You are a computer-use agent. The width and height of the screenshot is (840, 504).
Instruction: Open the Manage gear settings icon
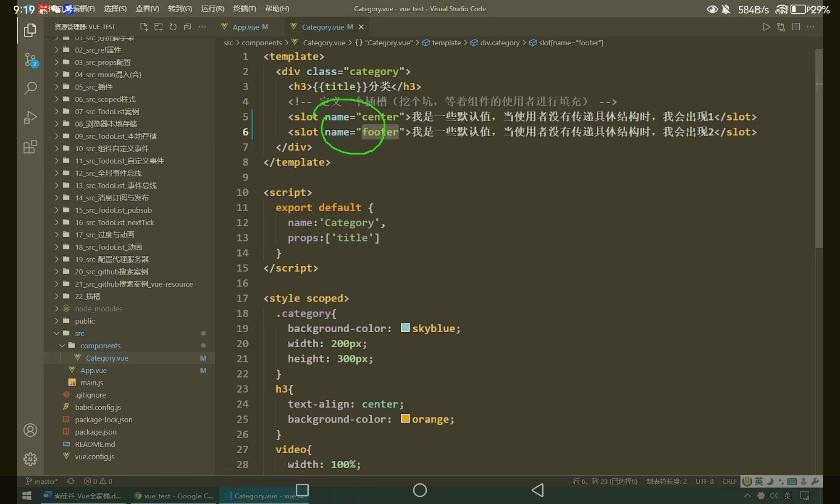(30, 459)
